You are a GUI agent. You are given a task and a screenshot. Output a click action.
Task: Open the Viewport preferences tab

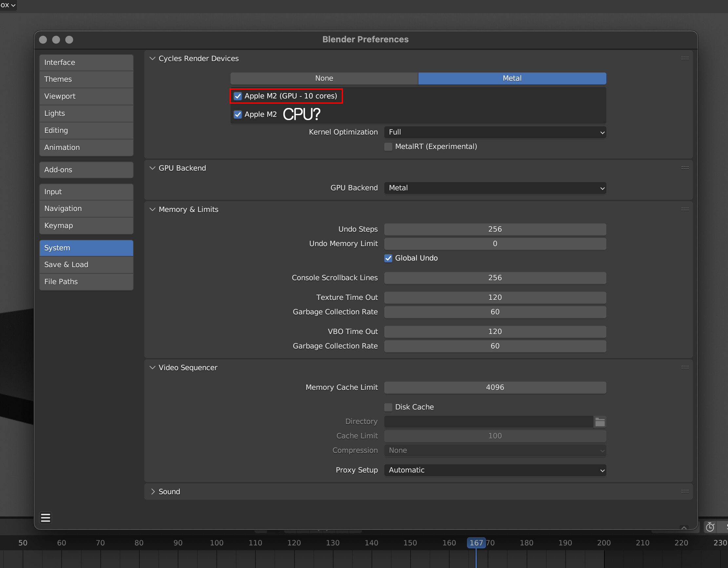86,96
